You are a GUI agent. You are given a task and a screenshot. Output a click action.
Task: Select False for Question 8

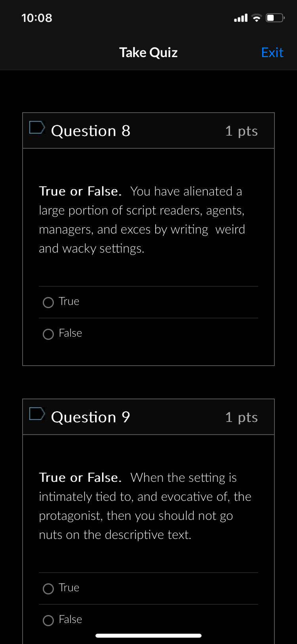pyautogui.click(x=48, y=334)
